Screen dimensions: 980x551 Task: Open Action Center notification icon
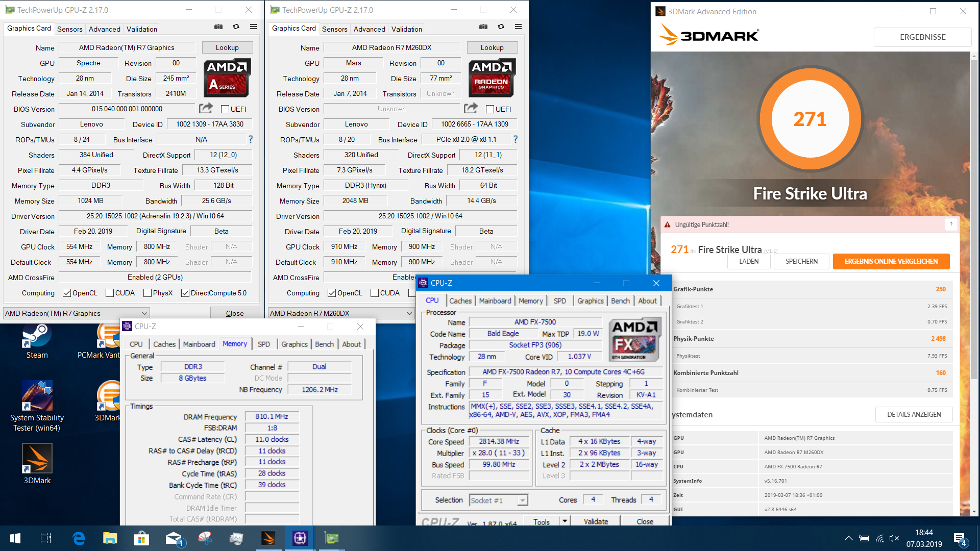coord(960,539)
